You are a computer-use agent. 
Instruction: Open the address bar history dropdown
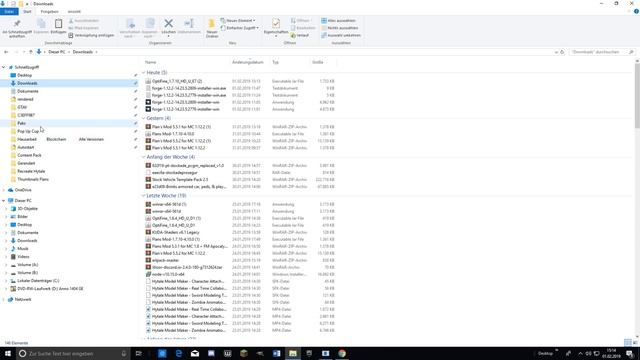556,52
